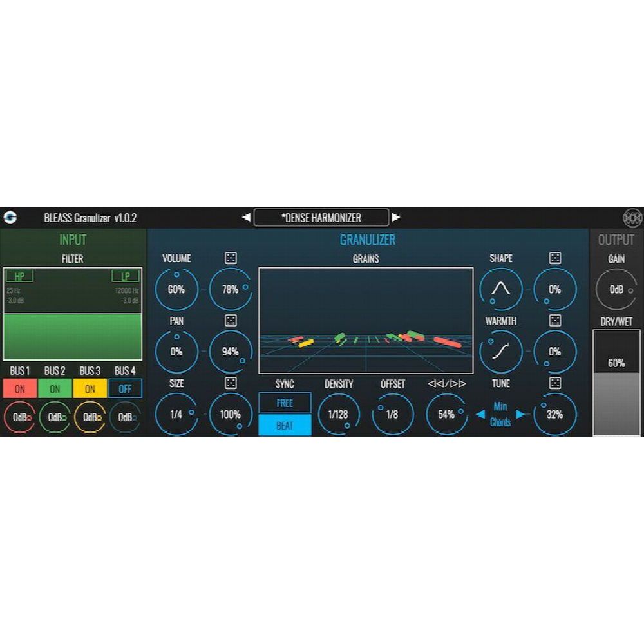The height and width of the screenshot is (644, 644).
Task: Click the BLEASS logo in the top-left corner
Action: [9, 217]
